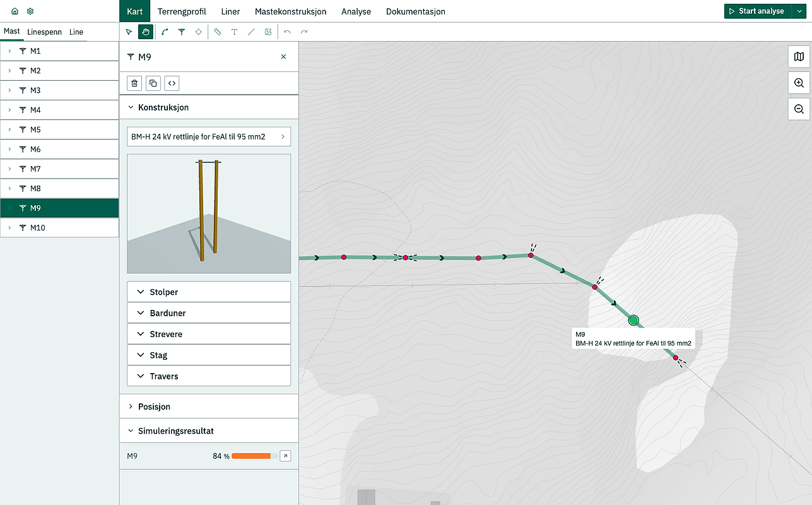Click the Start analyse button
This screenshot has width=812, height=505.
pos(757,11)
